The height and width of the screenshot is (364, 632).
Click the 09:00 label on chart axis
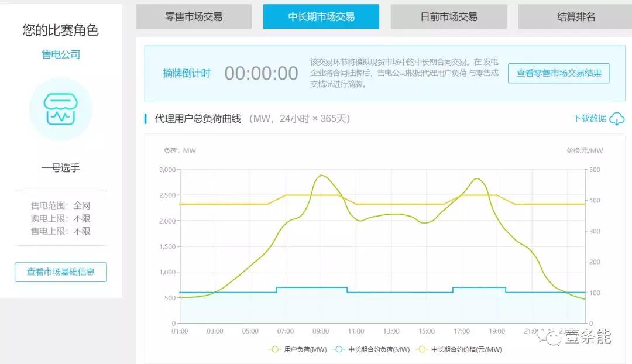[321, 331]
